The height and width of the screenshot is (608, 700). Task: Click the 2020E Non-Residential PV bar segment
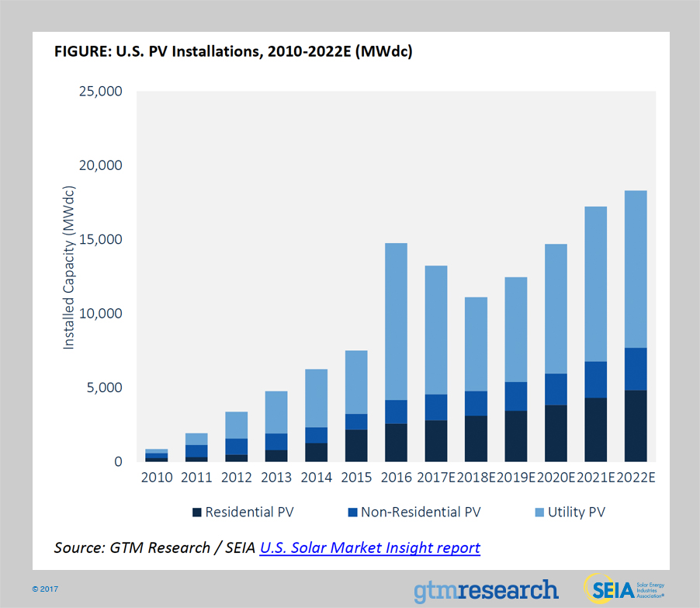(556, 390)
